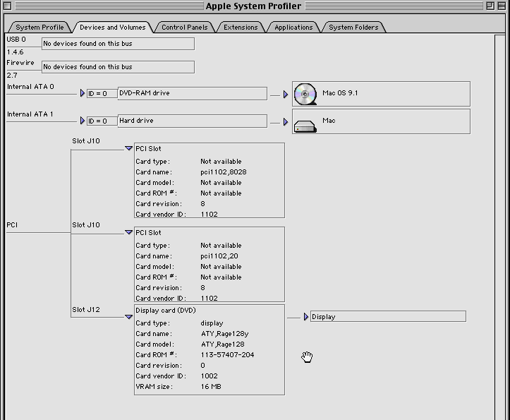Click the window zoom box

(x=490, y=6)
